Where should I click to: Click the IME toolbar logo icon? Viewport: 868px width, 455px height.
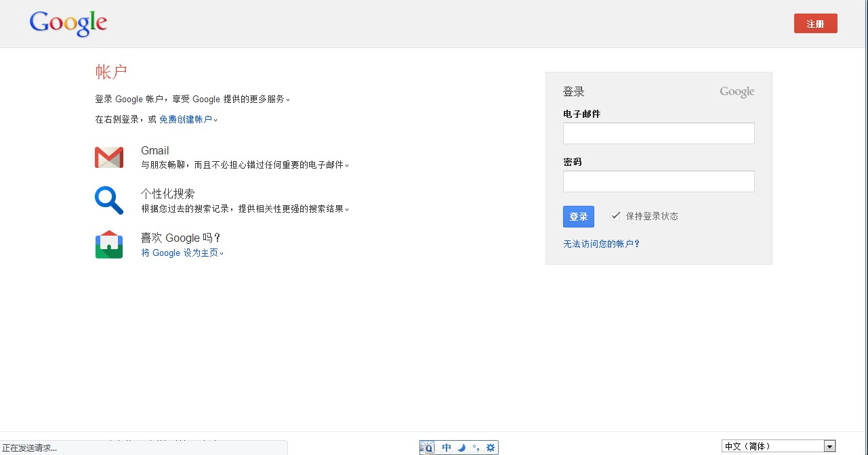(x=428, y=448)
